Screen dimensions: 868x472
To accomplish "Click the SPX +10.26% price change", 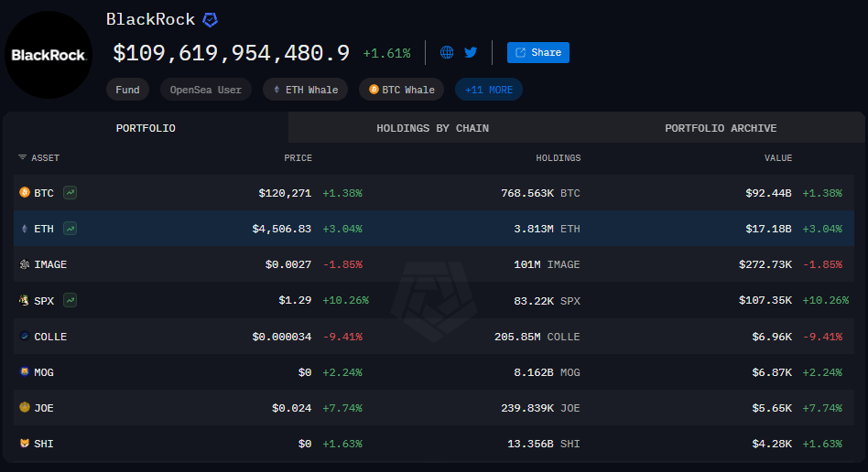I will click(345, 300).
